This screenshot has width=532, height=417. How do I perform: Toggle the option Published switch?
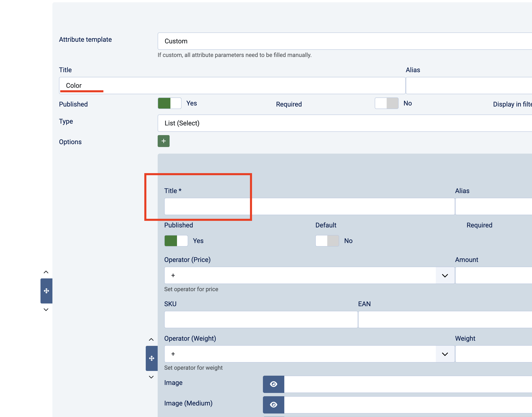pos(176,241)
